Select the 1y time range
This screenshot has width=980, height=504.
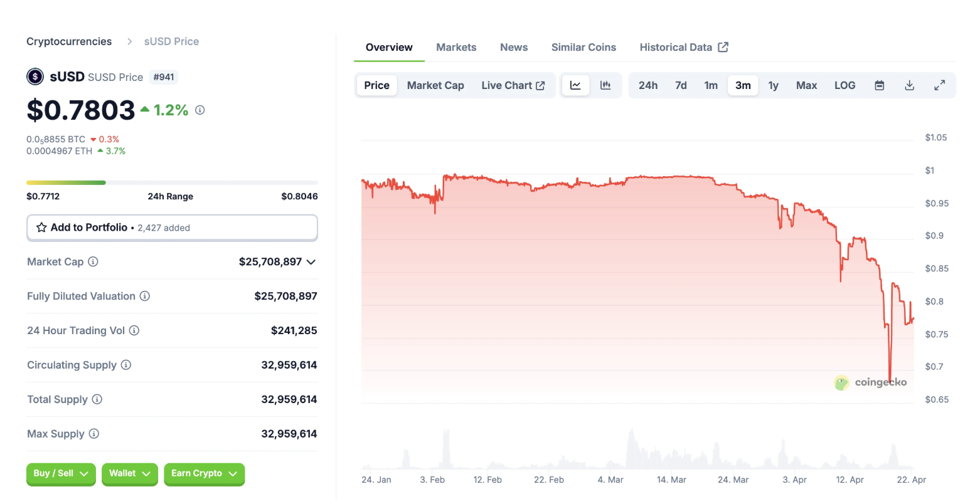tap(774, 85)
